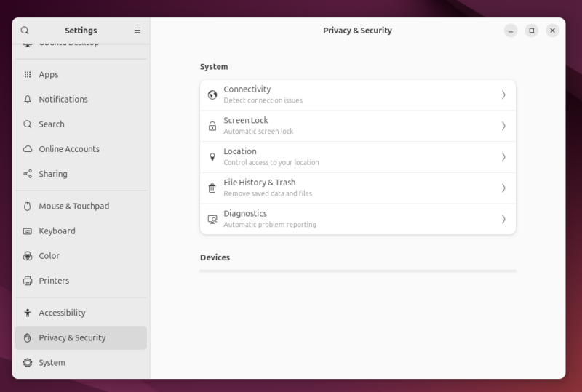Image resolution: width=582 pixels, height=392 pixels.
Task: Open Mouse & Touchpad settings
Action: click(81, 207)
